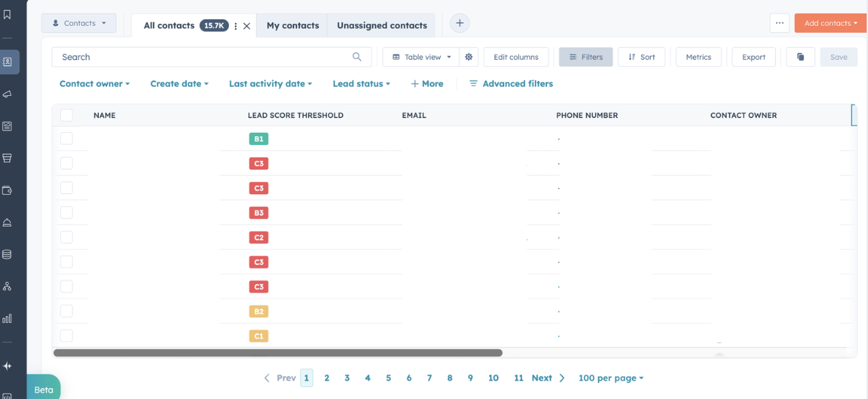Viewport: 868px width, 399px height.
Task: Open the Table view dropdown
Action: [422, 57]
